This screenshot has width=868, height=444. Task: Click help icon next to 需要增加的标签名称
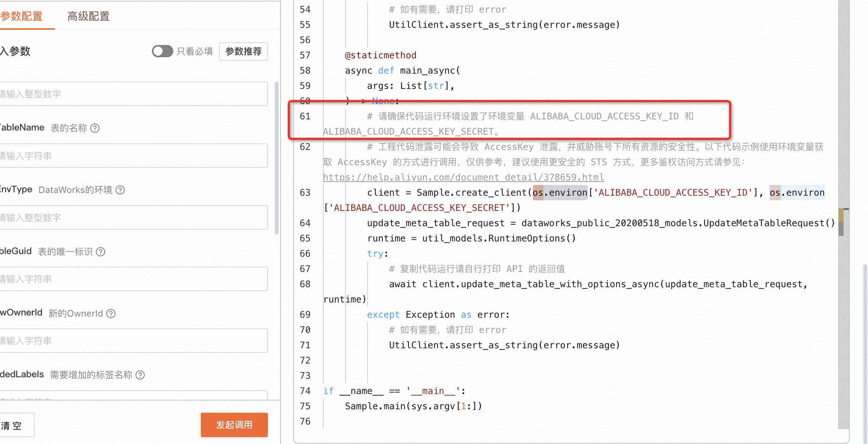(x=140, y=375)
